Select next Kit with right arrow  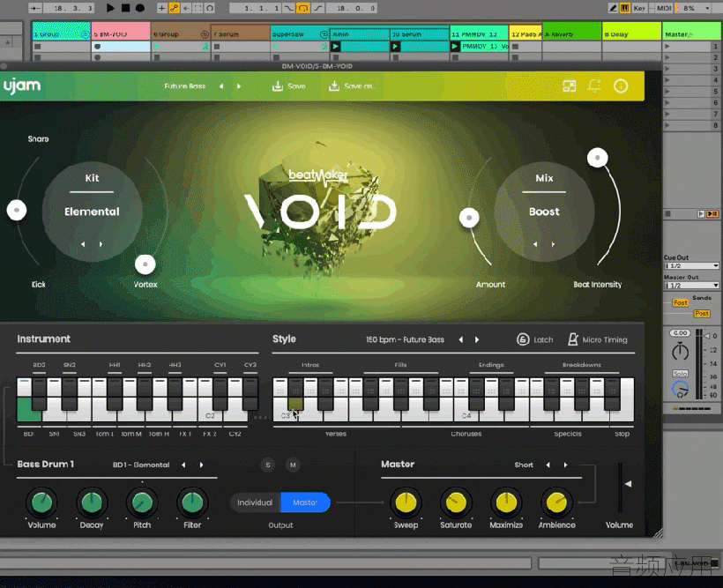click(x=101, y=244)
